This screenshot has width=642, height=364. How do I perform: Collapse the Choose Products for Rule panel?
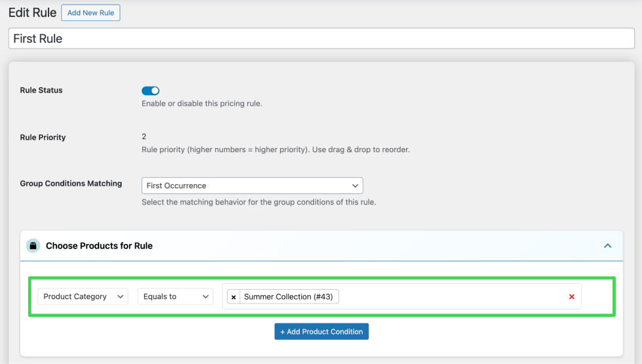point(607,246)
